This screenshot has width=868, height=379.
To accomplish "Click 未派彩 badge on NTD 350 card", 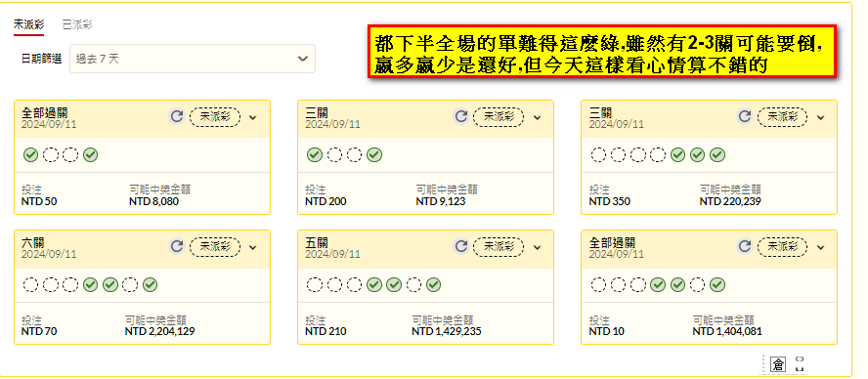I will pyautogui.click(x=782, y=117).
